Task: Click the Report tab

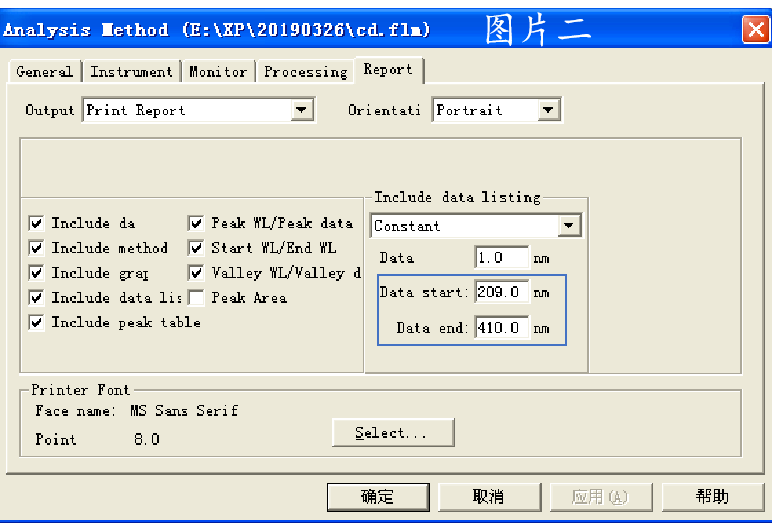Action: (388, 70)
